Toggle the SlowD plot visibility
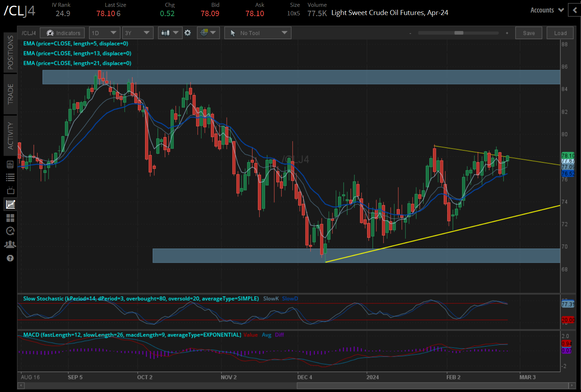 pos(290,298)
